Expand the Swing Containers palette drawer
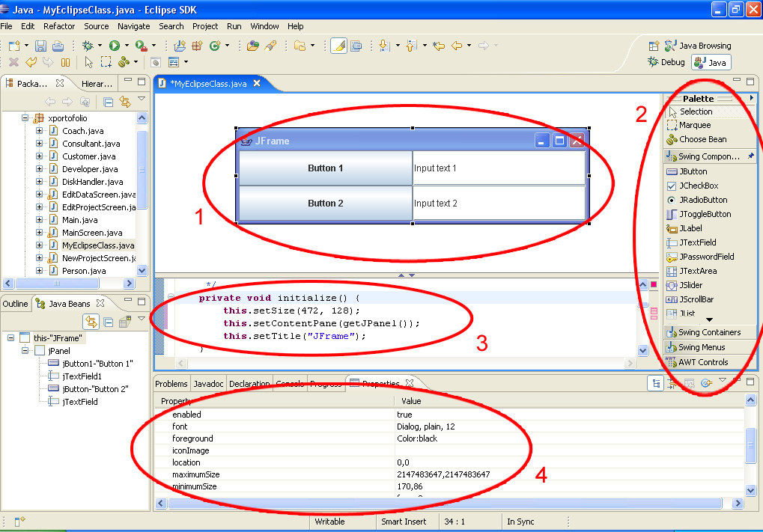Screen dimensions: 763x532 click(710, 333)
